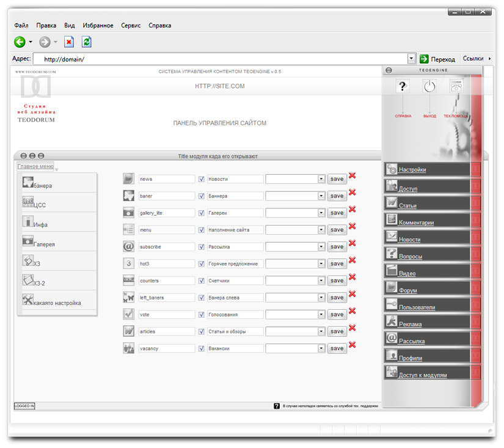Click the red delete X for news

coord(352,177)
